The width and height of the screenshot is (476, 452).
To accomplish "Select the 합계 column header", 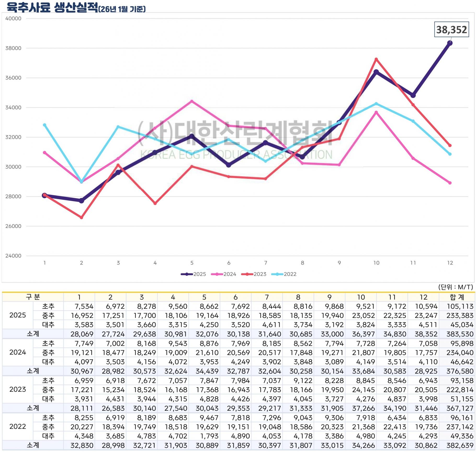I will point(457,297).
